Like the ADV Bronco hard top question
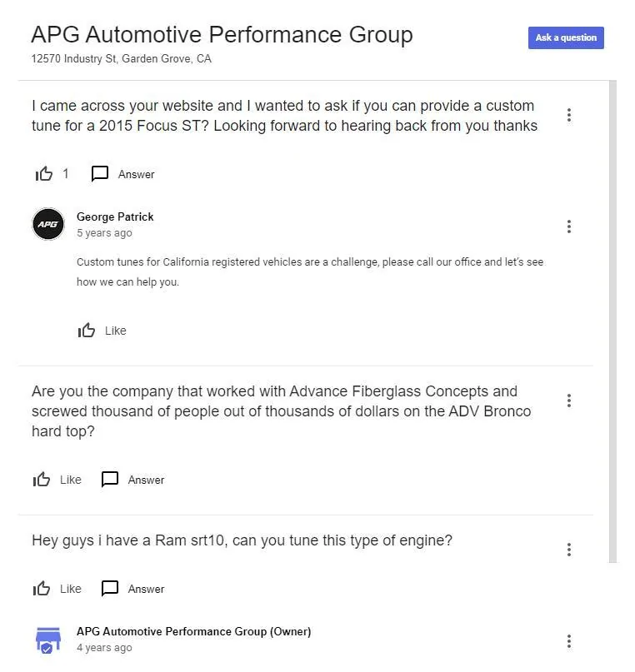 41,480
